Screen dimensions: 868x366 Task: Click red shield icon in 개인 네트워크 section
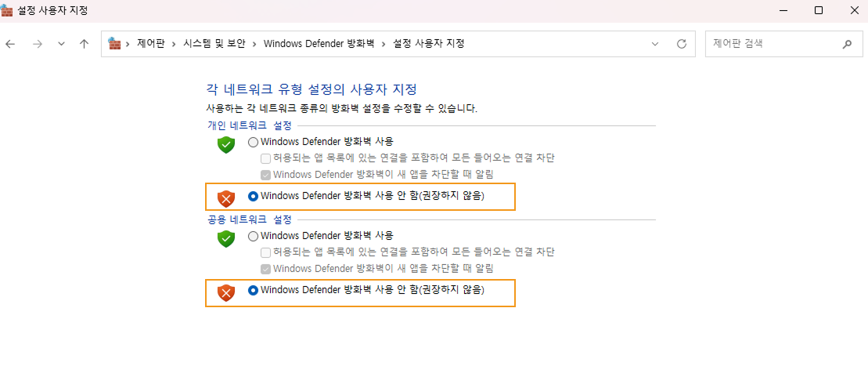[x=226, y=198]
